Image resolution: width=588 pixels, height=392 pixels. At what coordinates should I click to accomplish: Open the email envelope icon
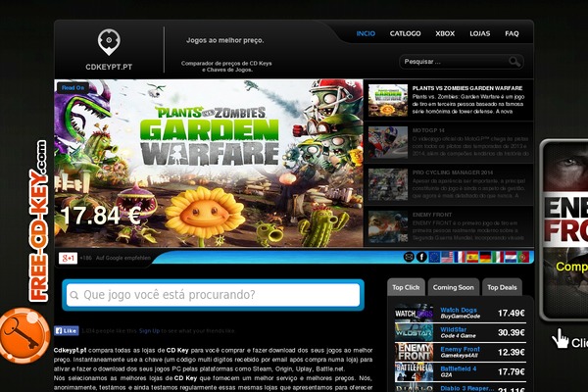(409, 257)
